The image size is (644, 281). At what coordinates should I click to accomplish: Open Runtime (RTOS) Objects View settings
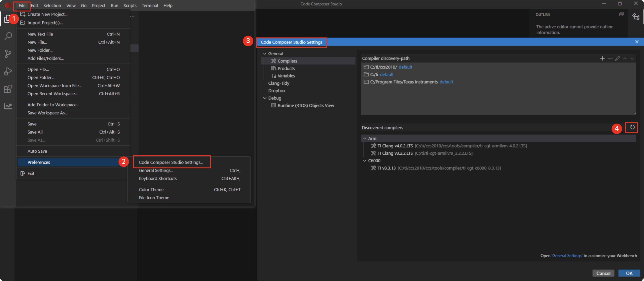[308, 105]
